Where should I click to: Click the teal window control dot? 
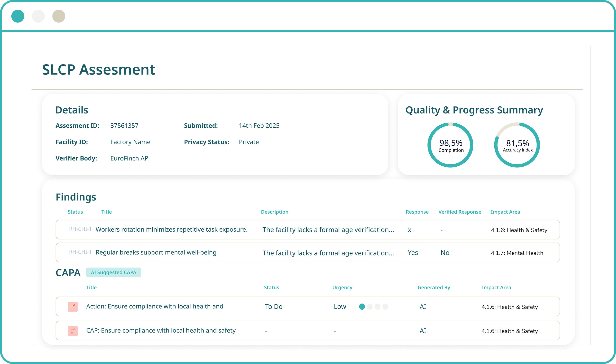18,16
